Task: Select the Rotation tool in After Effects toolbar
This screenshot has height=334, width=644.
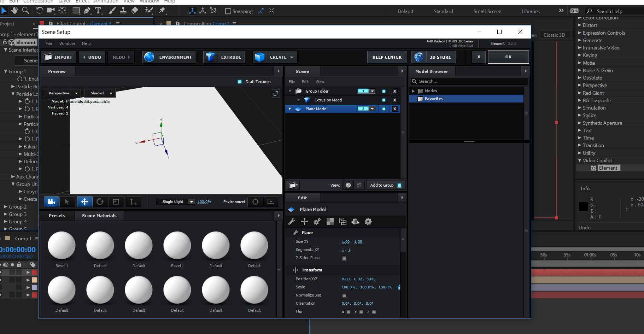Action: coord(40,11)
